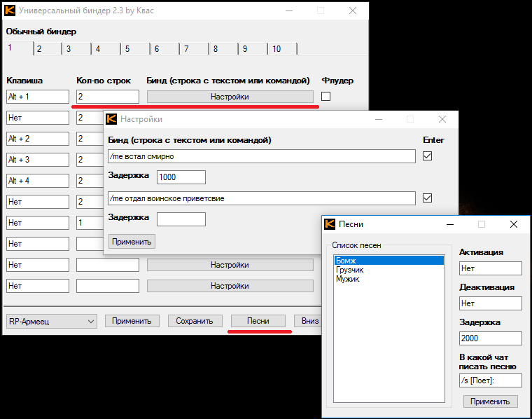The width and height of the screenshot is (532, 419).
Task: Switch to tab 2
Action: tap(39, 49)
